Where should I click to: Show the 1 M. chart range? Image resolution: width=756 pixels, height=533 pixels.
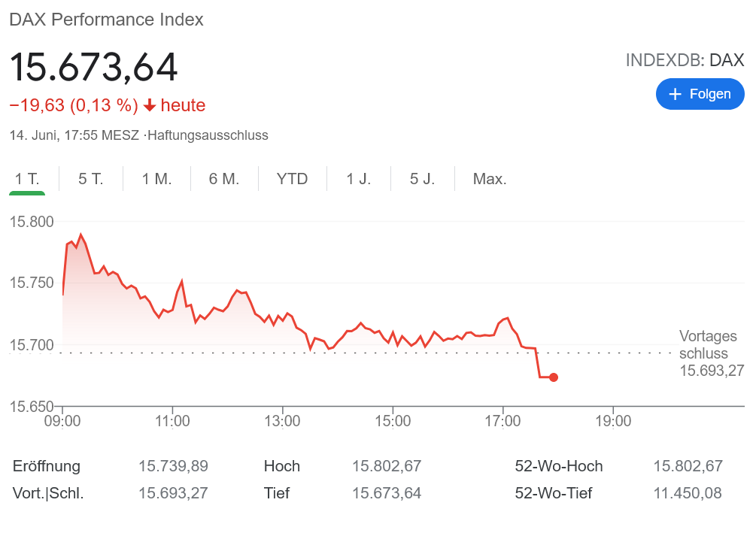tap(156, 179)
